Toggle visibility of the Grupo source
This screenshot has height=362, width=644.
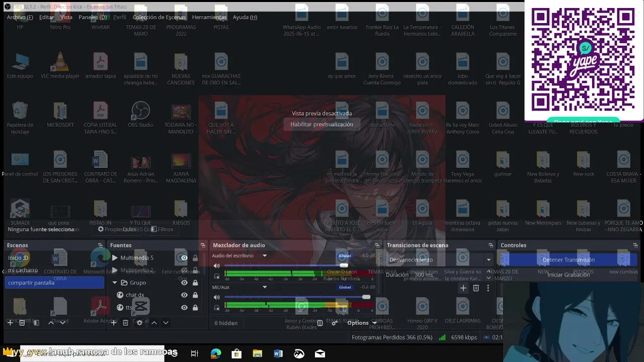[x=184, y=283]
